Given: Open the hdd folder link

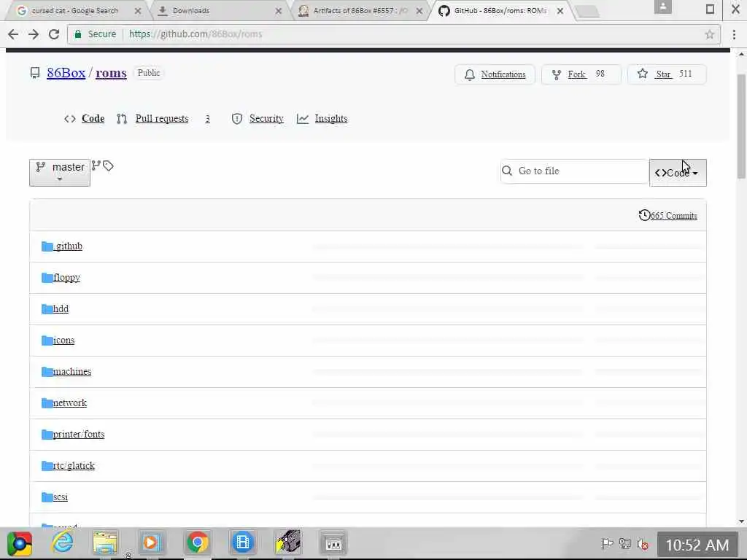Looking at the screenshot, I should click(x=61, y=309).
